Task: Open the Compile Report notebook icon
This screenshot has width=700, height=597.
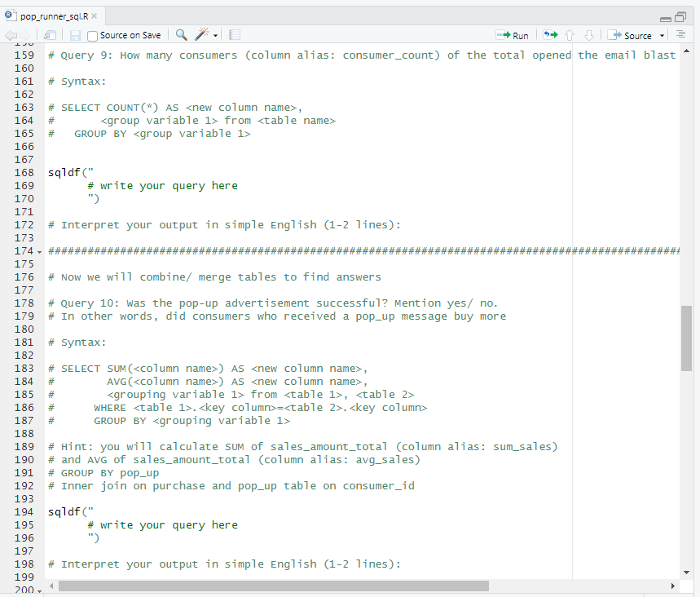Action: (x=233, y=35)
